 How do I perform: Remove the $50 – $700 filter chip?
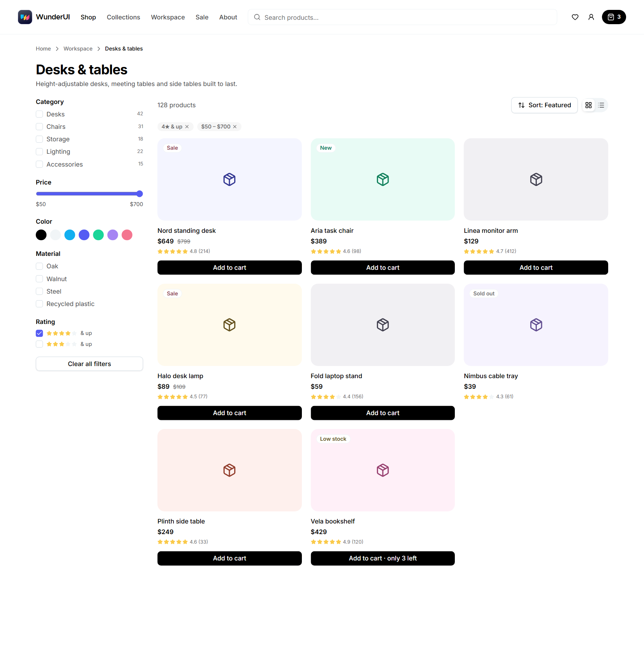click(x=235, y=127)
